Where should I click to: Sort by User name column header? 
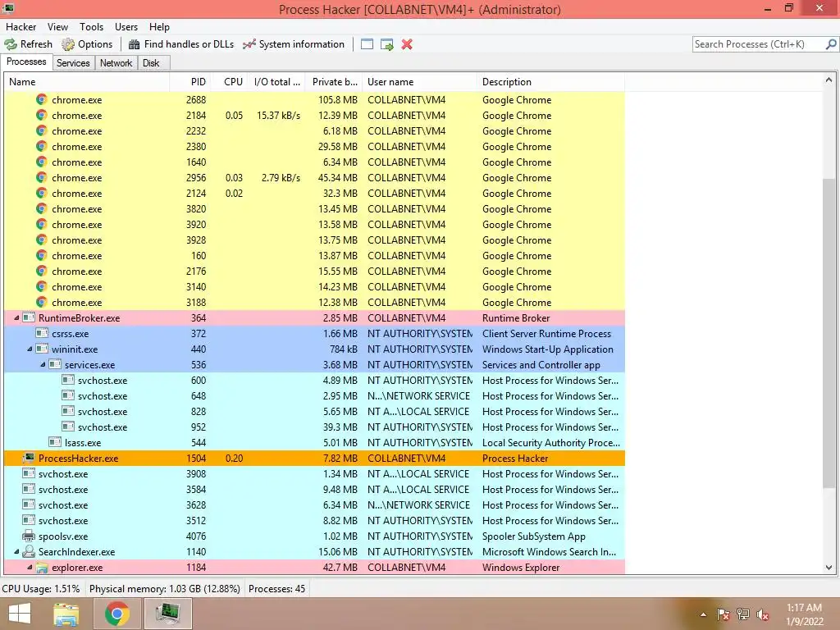pyautogui.click(x=419, y=82)
